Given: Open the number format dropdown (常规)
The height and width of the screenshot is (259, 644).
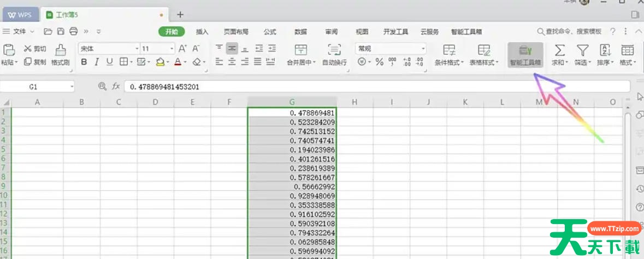Looking at the screenshot, I should coord(423,49).
